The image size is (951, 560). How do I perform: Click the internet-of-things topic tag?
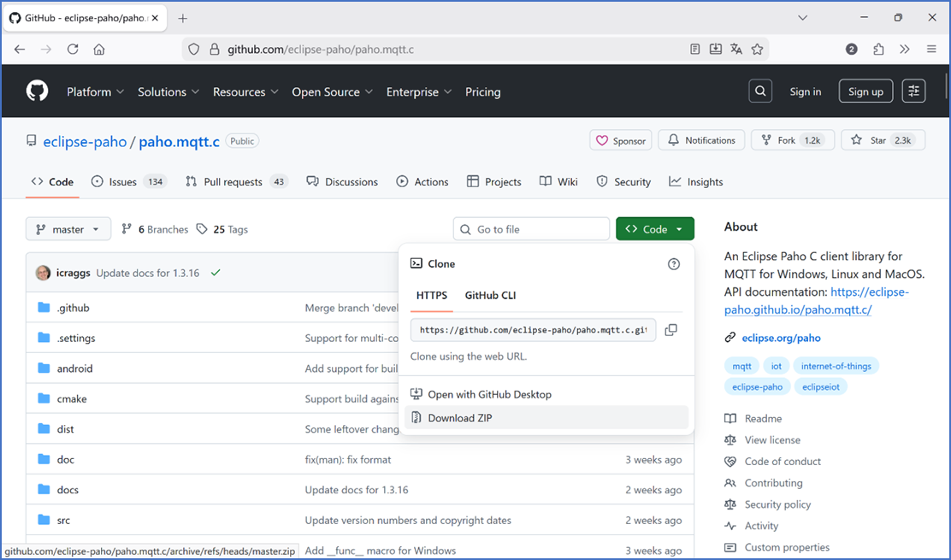pos(836,365)
